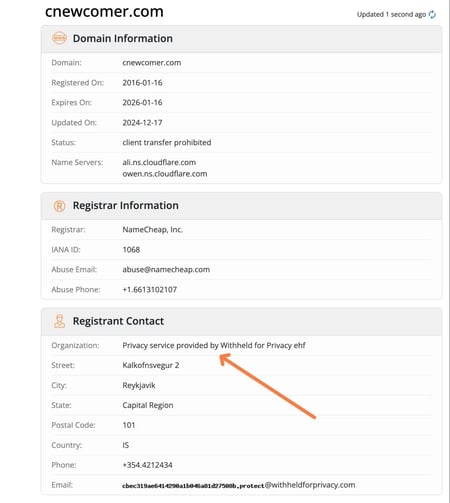Click city value Reykjavik
This screenshot has height=503, width=450.
coord(139,385)
